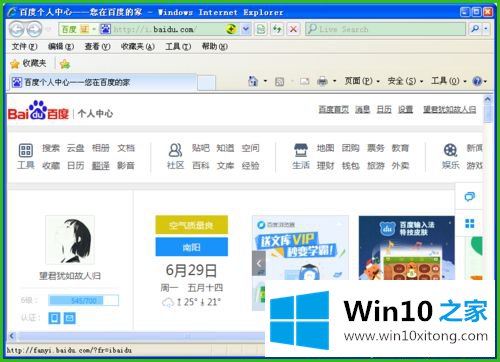Open the 收藏夹 favorites star button
The width and height of the screenshot is (500, 362).
[28, 63]
